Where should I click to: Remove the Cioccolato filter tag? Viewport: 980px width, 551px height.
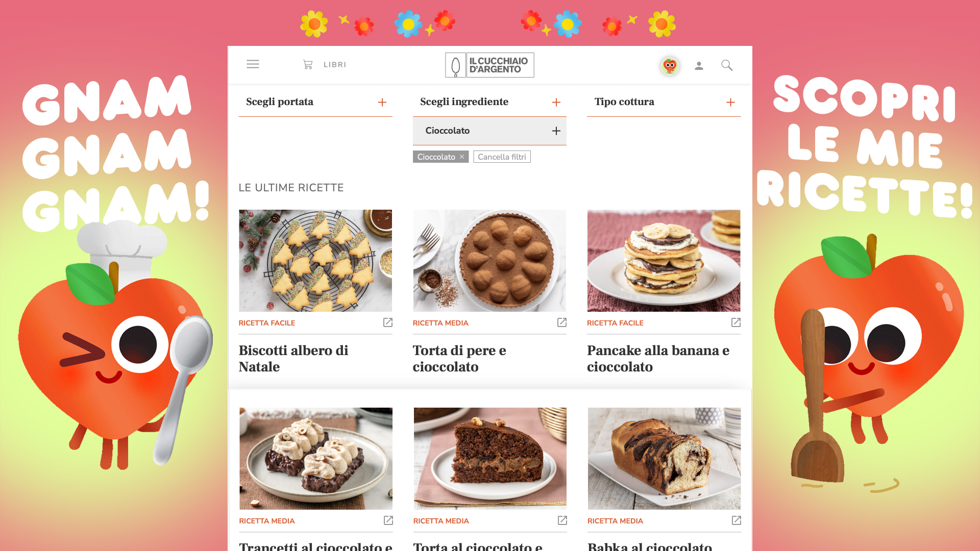[462, 157]
